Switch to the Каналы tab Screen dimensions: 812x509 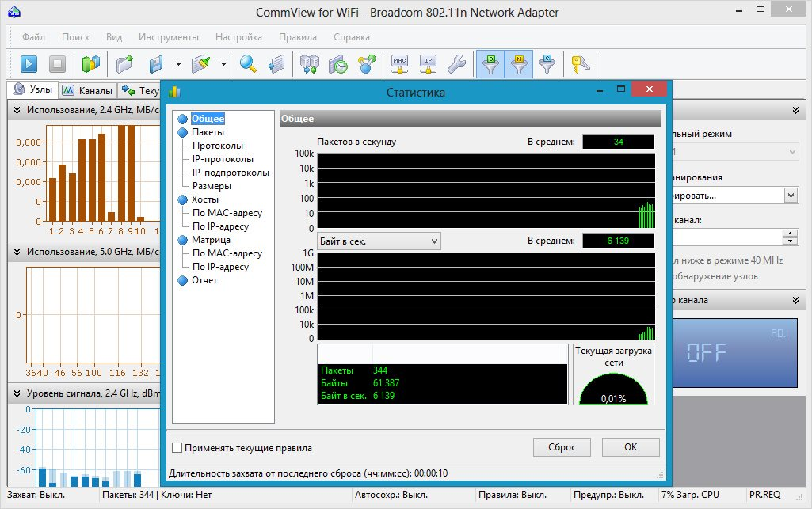88,91
